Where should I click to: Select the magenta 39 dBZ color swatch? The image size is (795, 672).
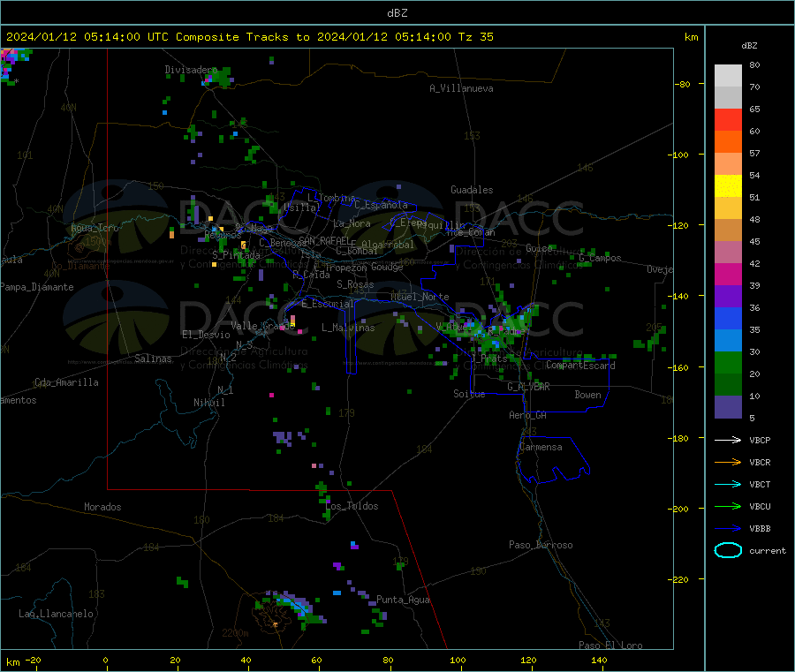(728, 274)
